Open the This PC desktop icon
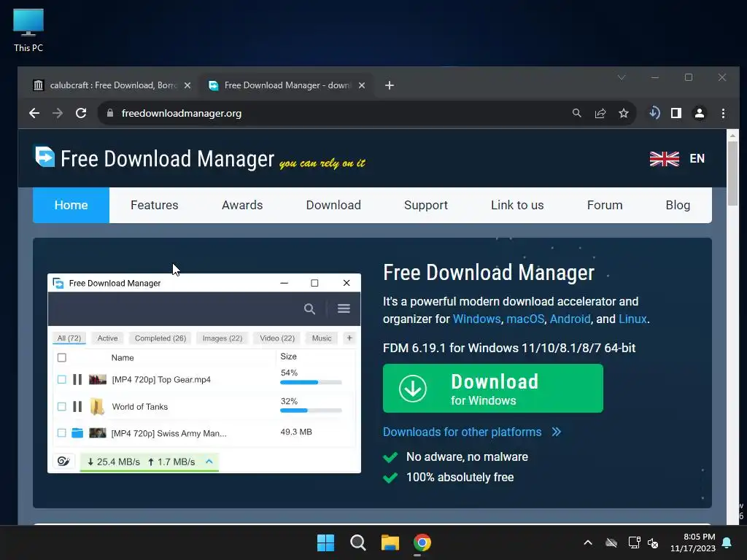 (x=28, y=31)
